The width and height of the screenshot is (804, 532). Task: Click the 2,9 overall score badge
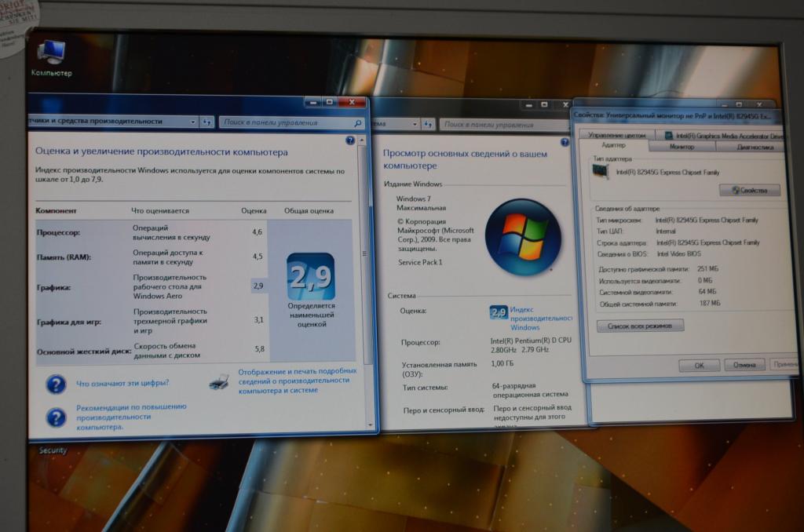tap(311, 277)
